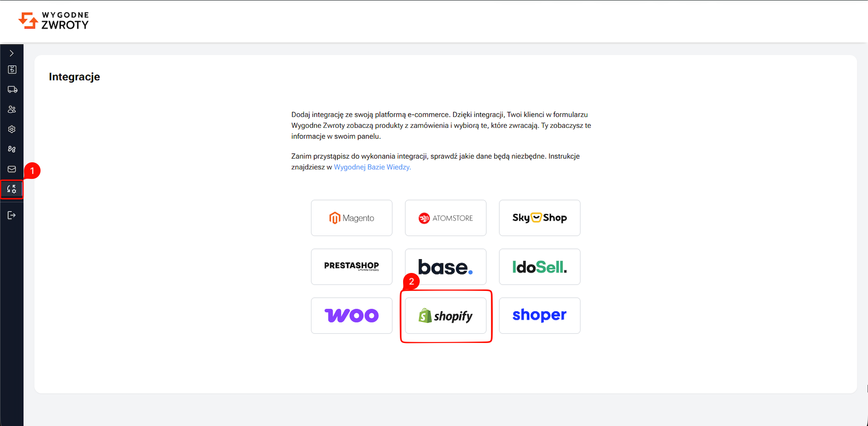Click the logout icon in sidebar

coord(12,215)
